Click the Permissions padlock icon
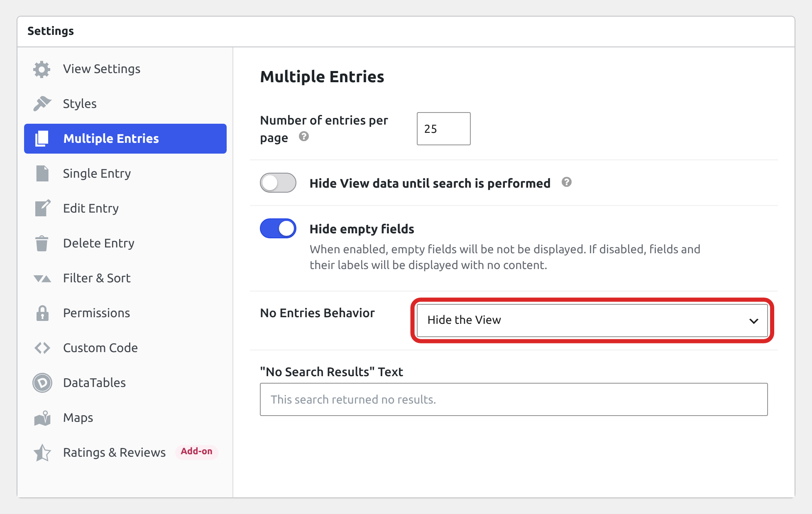Screen dimensions: 812x514 (x=42, y=313)
